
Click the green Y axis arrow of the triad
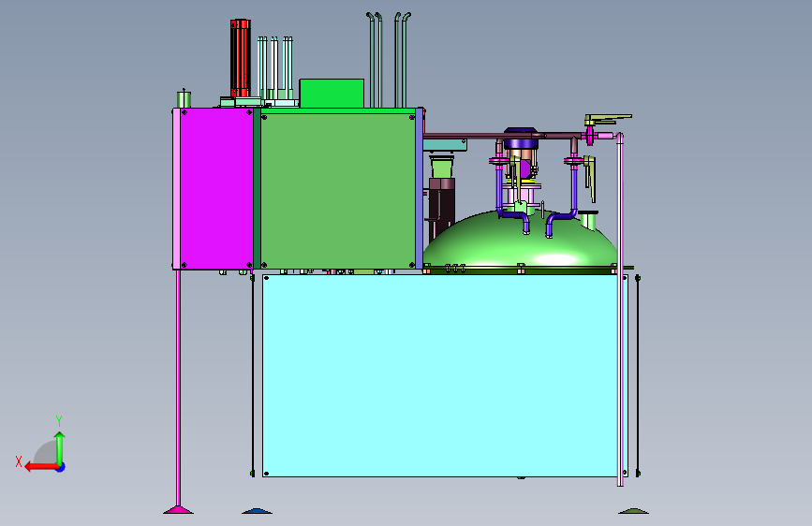pyautogui.click(x=60, y=448)
